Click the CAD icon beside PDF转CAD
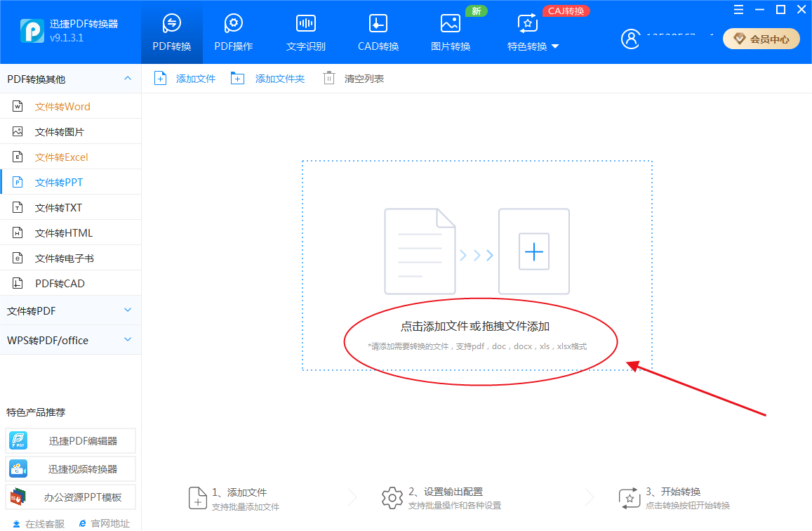 click(x=18, y=283)
